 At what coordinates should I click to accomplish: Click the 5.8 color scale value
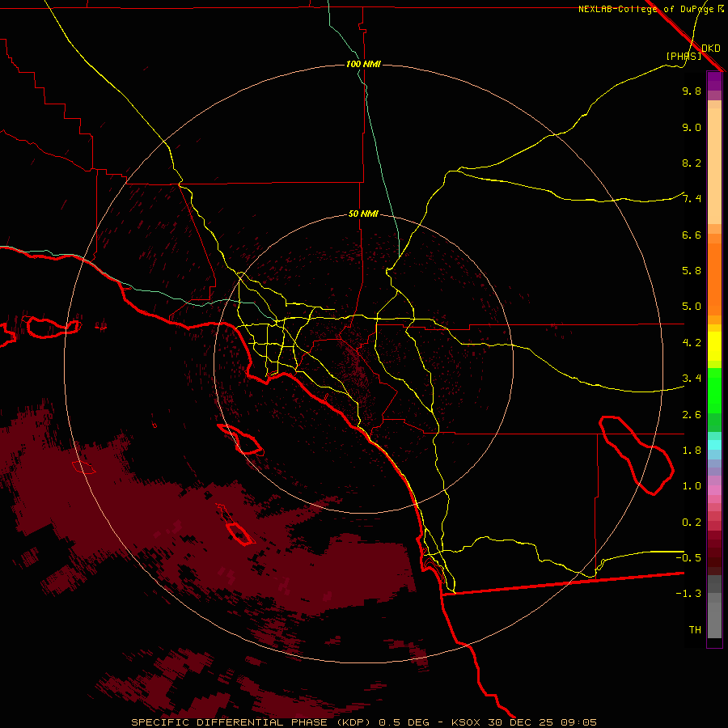(692, 271)
